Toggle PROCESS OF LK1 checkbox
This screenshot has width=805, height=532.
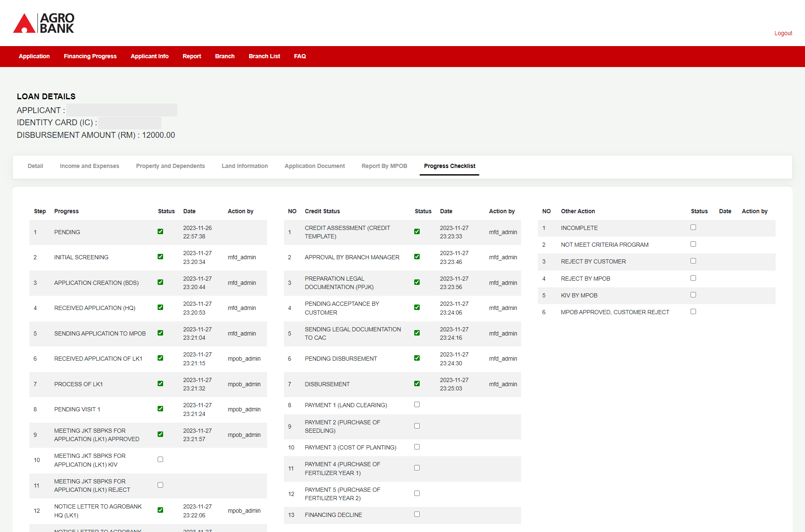pyautogui.click(x=160, y=384)
